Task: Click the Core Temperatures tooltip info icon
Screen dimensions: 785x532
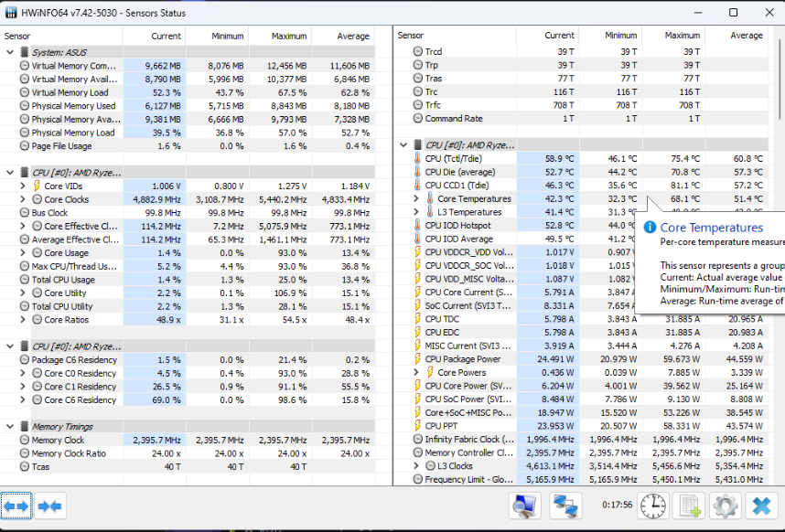Action: point(650,228)
